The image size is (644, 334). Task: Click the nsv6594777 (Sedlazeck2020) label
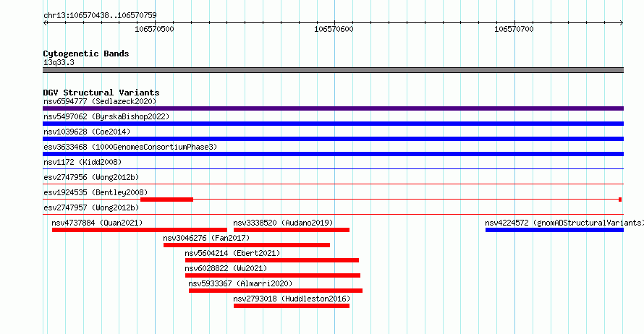click(x=100, y=101)
